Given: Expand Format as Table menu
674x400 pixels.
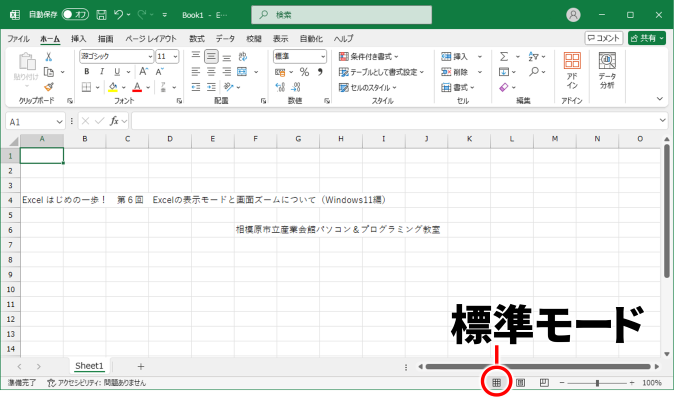Looking at the screenshot, I should pos(381,72).
